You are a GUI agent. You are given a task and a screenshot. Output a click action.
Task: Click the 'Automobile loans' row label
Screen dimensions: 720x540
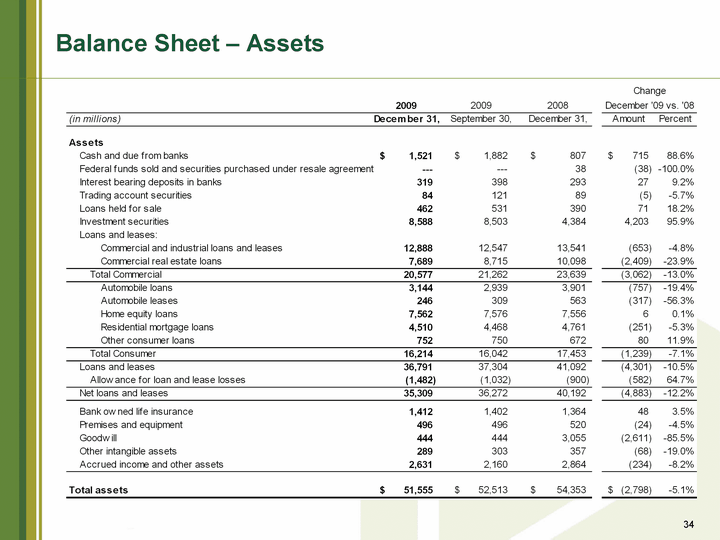point(136,288)
